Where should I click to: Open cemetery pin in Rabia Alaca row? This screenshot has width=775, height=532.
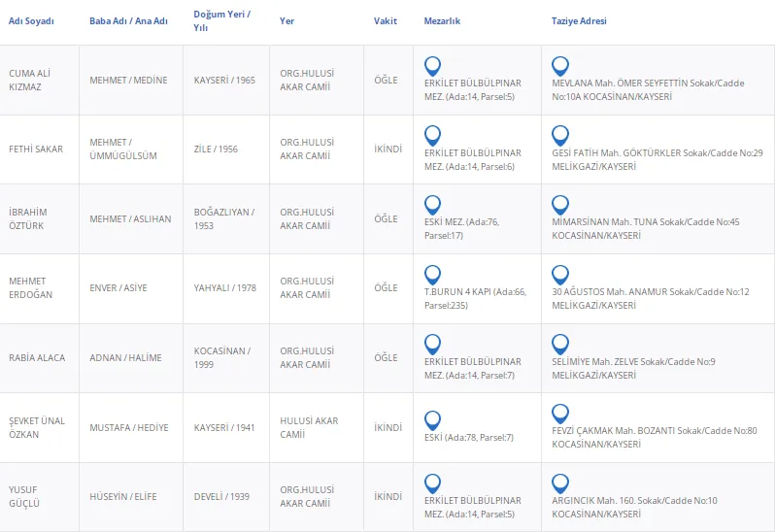pos(433,344)
